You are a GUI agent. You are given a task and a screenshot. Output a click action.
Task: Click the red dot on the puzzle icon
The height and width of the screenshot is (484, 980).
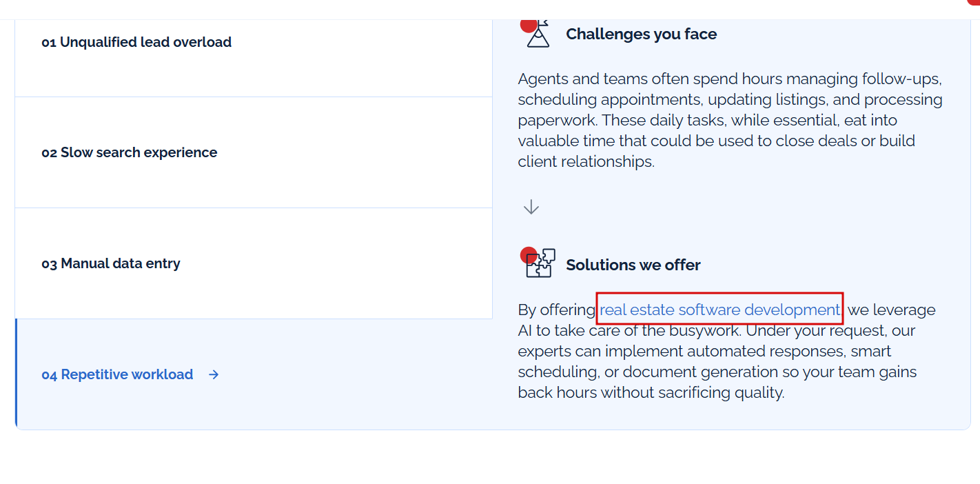[x=529, y=255]
